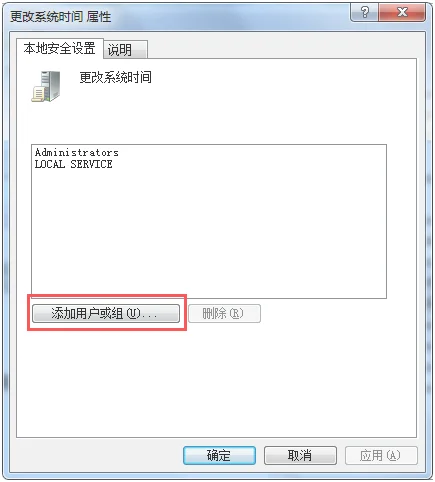The height and width of the screenshot is (482, 435).
Task: Click empty space inside the user list box
Action: pyautogui.click(x=209, y=233)
